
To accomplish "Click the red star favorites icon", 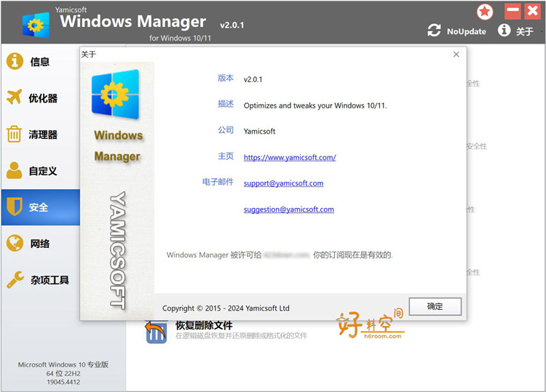I will (x=485, y=12).
